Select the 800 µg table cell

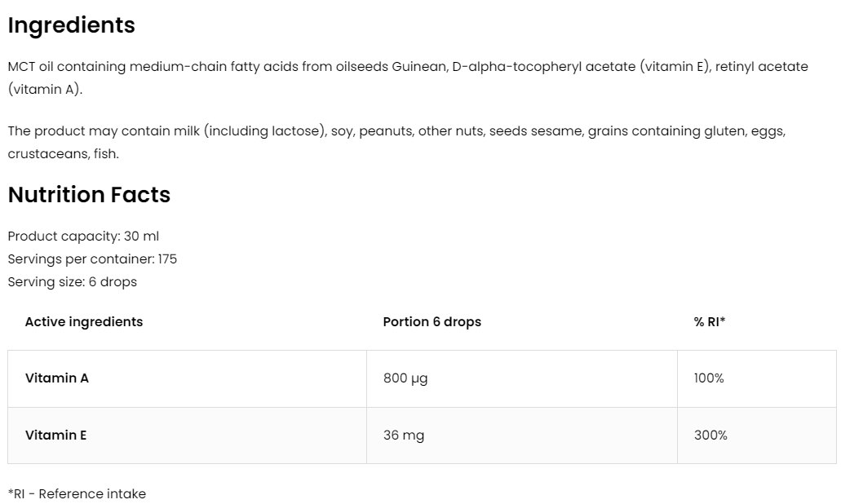(x=405, y=378)
